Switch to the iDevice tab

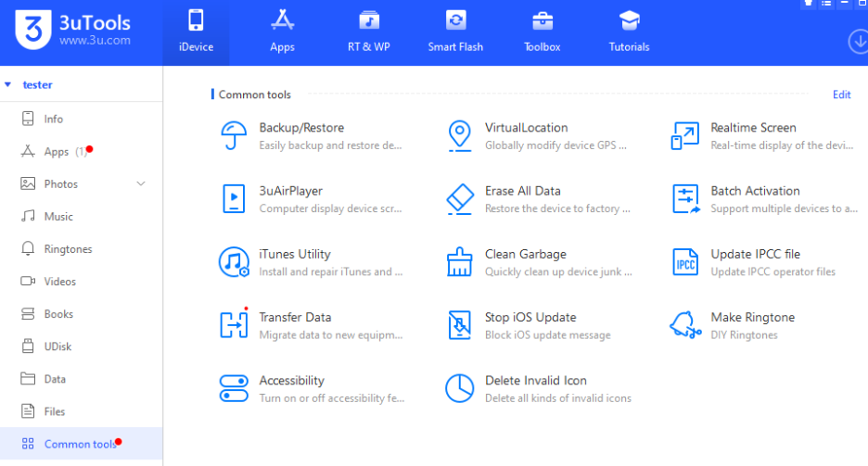196,32
